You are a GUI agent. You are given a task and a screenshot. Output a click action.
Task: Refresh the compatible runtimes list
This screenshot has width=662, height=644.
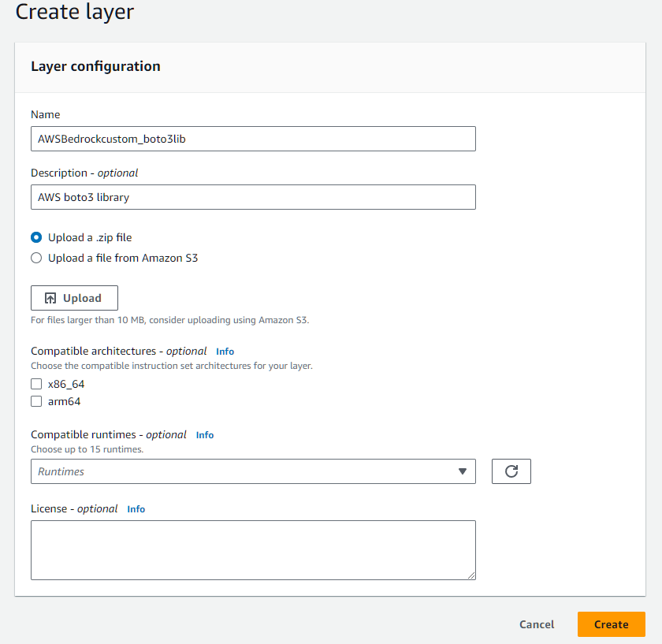click(x=511, y=471)
